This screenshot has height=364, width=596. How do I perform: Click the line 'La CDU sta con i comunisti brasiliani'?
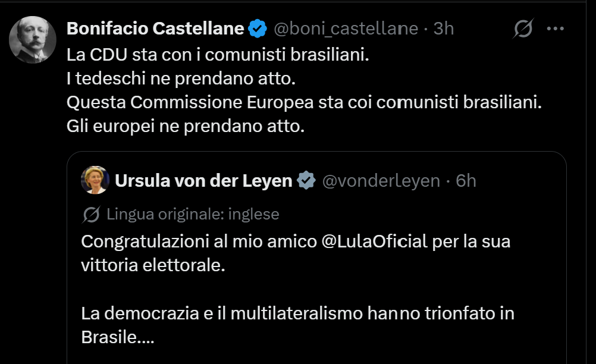(x=218, y=55)
